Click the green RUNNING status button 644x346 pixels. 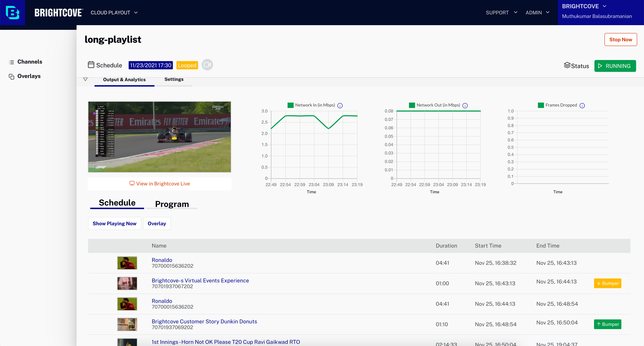pos(615,66)
